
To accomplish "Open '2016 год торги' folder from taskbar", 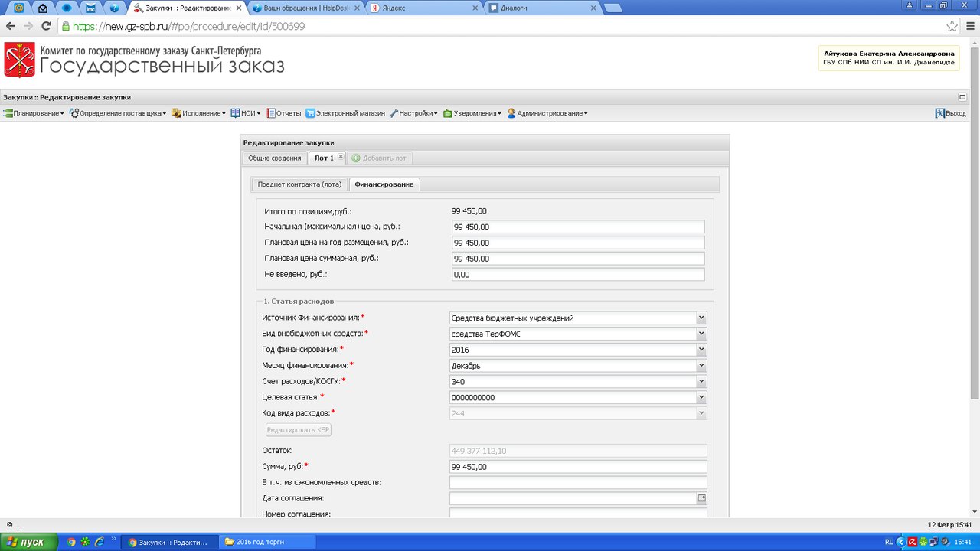I will tap(266, 542).
